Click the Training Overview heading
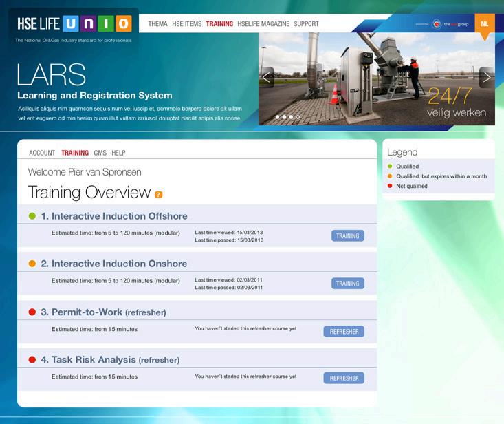 pos(89,192)
